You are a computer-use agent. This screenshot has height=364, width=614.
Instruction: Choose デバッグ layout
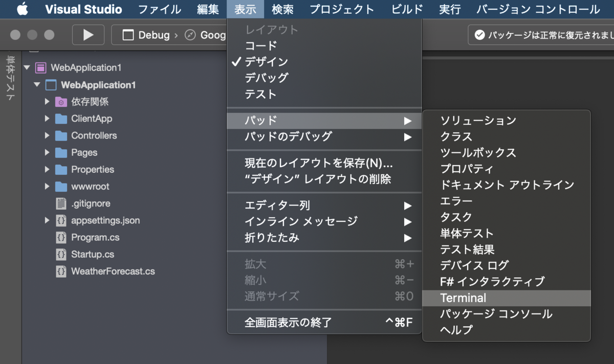[324, 78]
